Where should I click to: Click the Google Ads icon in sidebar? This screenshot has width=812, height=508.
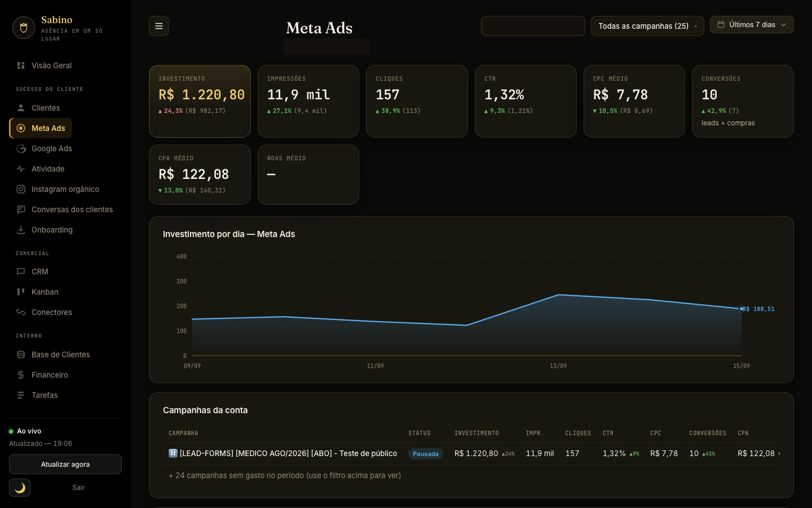(x=21, y=148)
